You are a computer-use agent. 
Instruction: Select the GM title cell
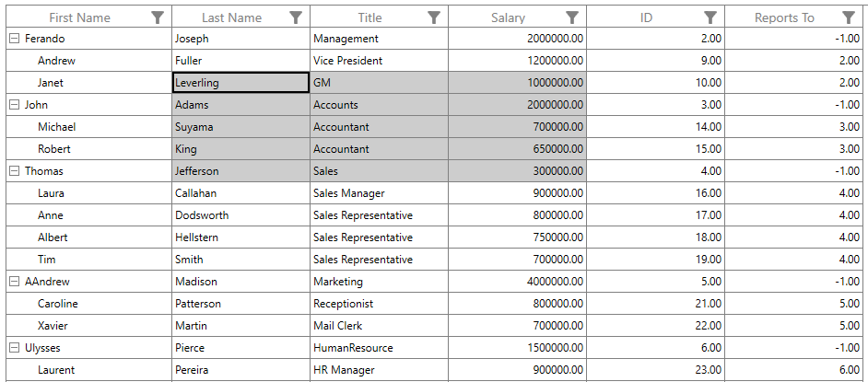[380, 82]
